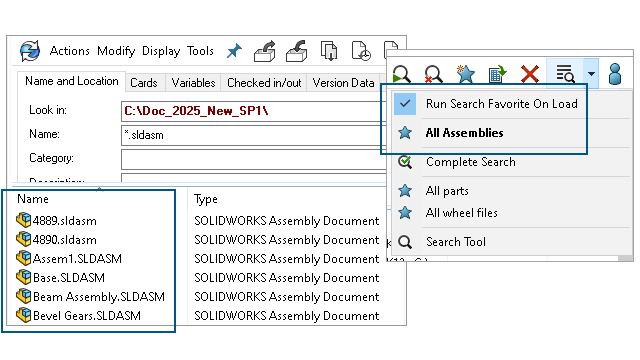Click the blue refresh arrows icon

[x=30, y=51]
